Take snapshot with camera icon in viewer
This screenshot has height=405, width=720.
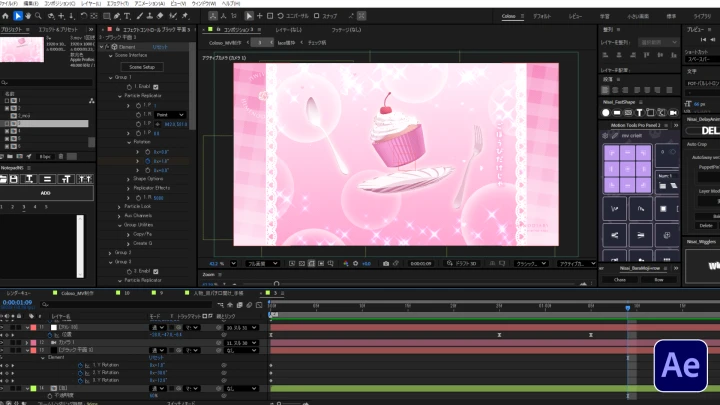tap(386, 264)
